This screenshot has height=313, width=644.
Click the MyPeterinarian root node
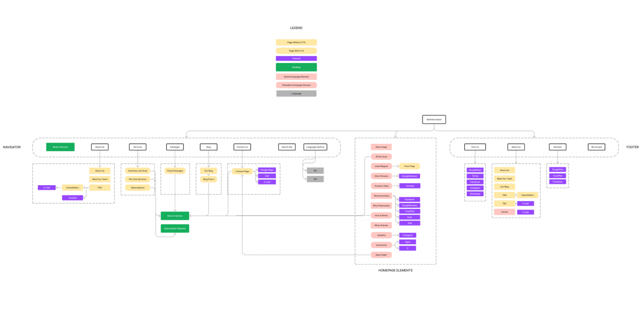(x=434, y=119)
